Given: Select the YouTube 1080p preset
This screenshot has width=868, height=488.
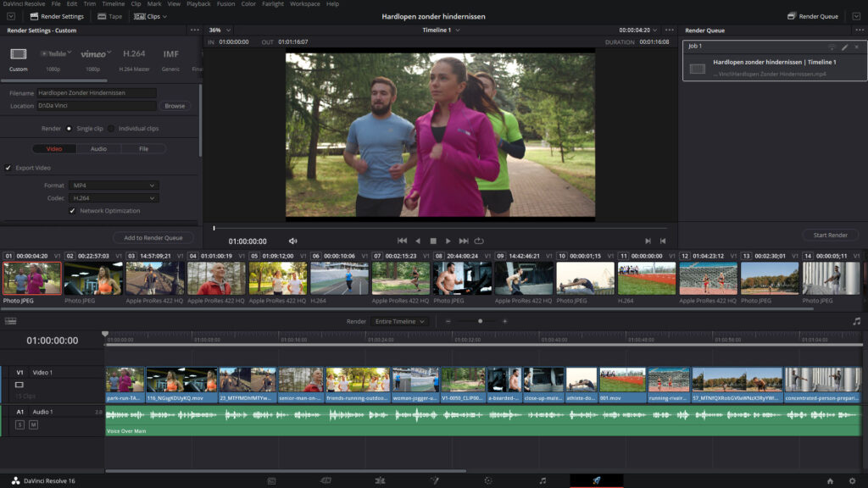Looking at the screenshot, I should [53, 53].
